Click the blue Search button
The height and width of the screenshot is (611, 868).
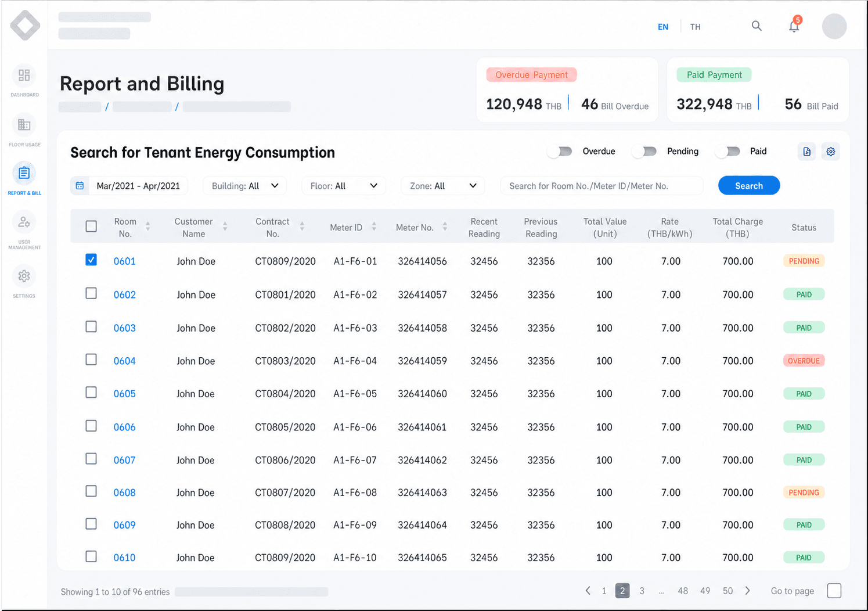pos(749,186)
